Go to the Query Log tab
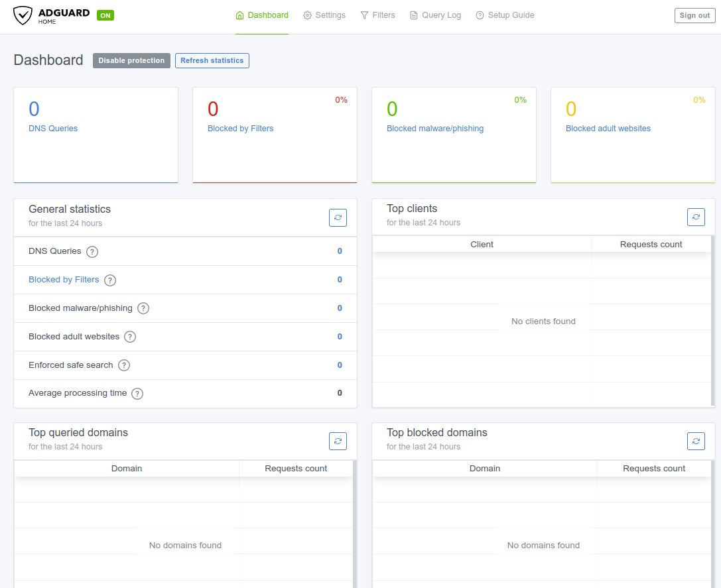 pyautogui.click(x=435, y=15)
